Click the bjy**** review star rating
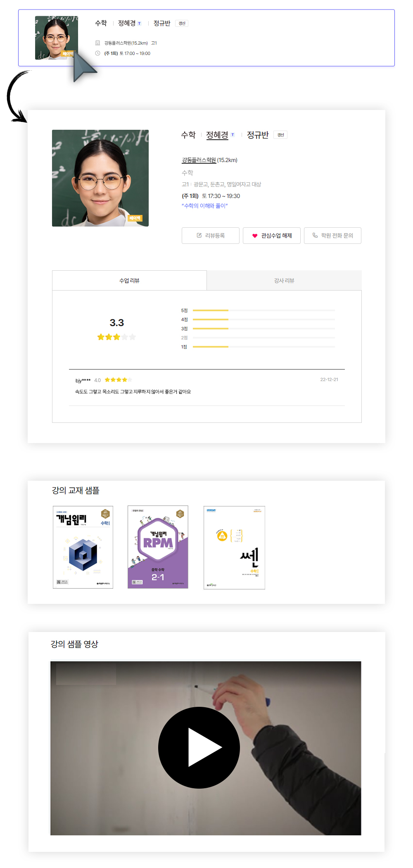This screenshot has width=413, height=868. tap(118, 380)
